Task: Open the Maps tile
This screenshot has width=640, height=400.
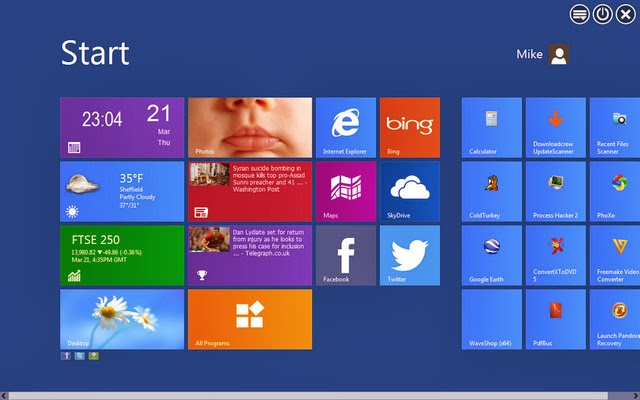Action: (x=346, y=191)
